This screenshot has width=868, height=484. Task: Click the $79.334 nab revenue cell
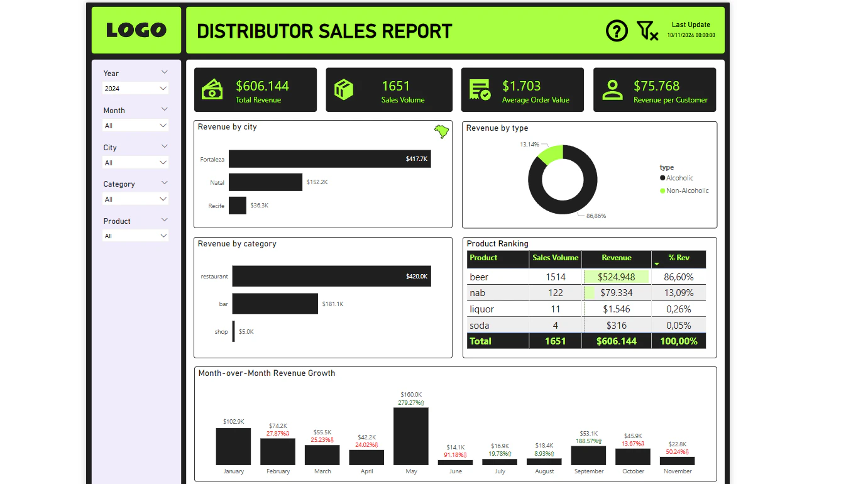coord(617,293)
